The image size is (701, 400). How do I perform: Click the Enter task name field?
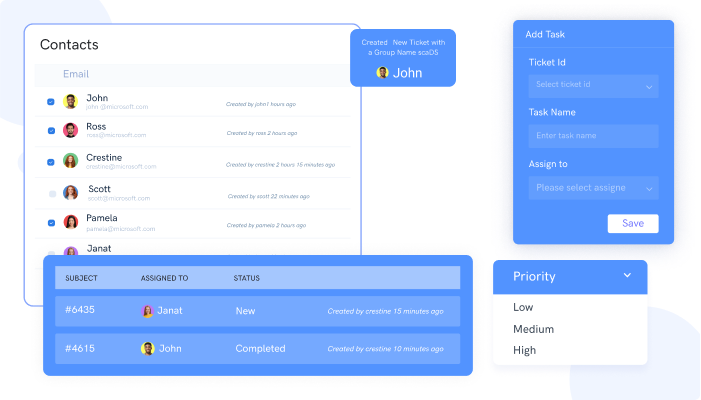coord(593,136)
